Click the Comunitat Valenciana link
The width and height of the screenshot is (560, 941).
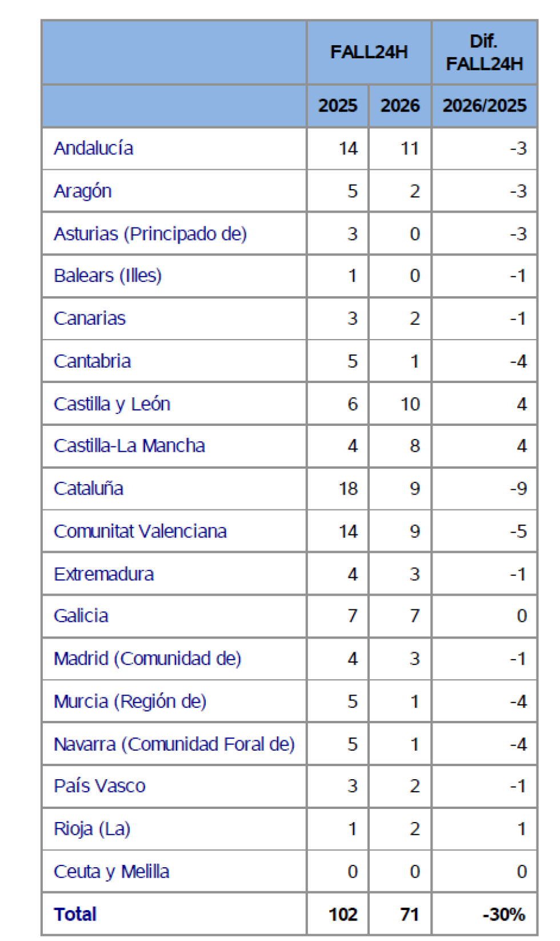(140, 532)
